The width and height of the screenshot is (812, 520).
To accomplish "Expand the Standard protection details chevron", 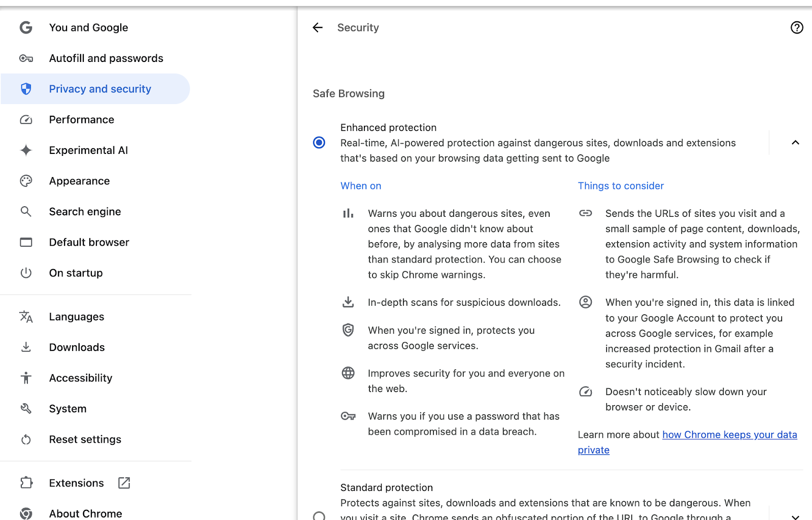I will 795,517.
